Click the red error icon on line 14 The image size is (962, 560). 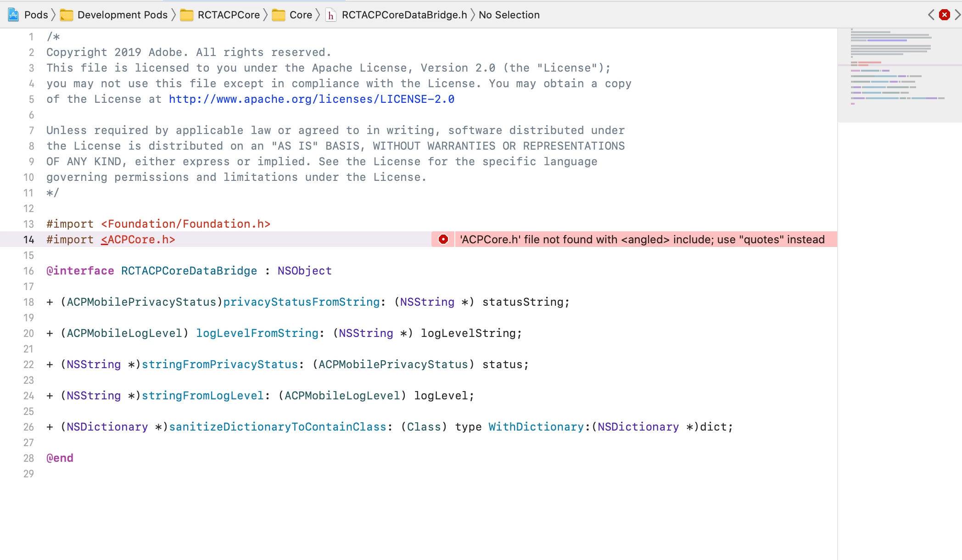[x=443, y=239]
